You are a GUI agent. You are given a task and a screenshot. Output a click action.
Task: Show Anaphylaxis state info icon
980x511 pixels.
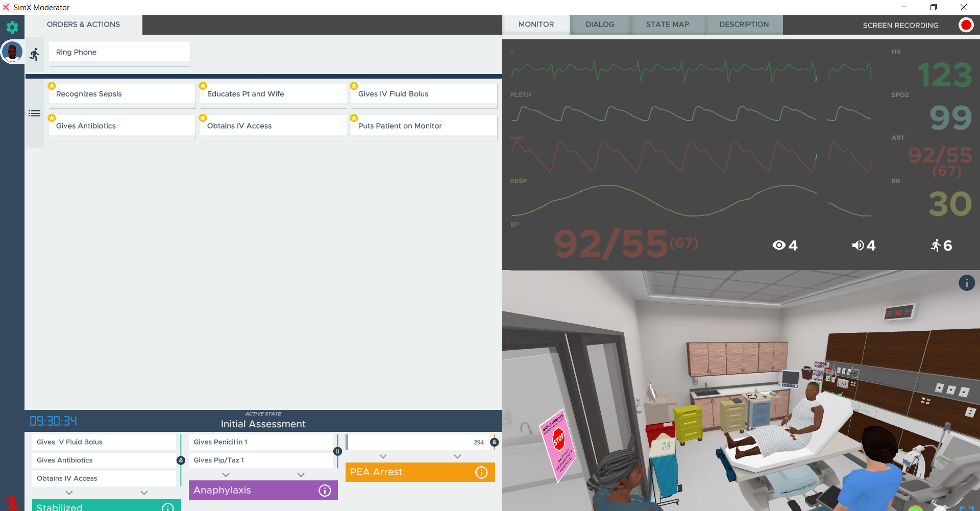325,491
